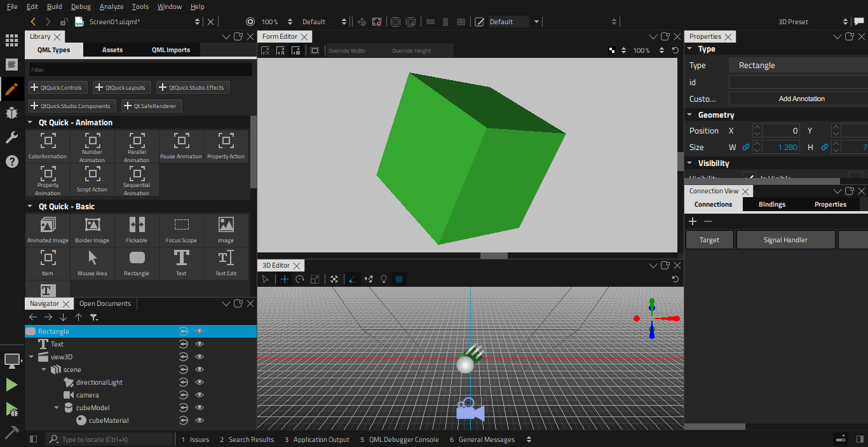Collapse the Qt Quick - Animation section
The height and width of the screenshot is (447, 868).
point(29,122)
